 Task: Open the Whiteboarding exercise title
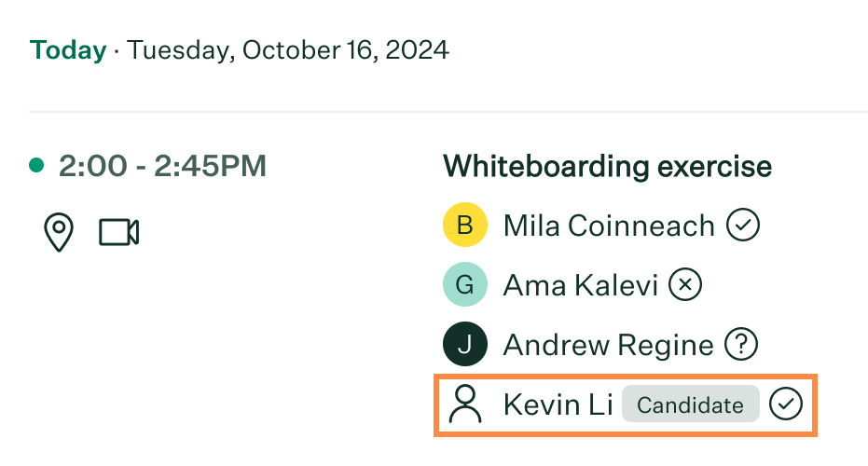[x=607, y=166]
